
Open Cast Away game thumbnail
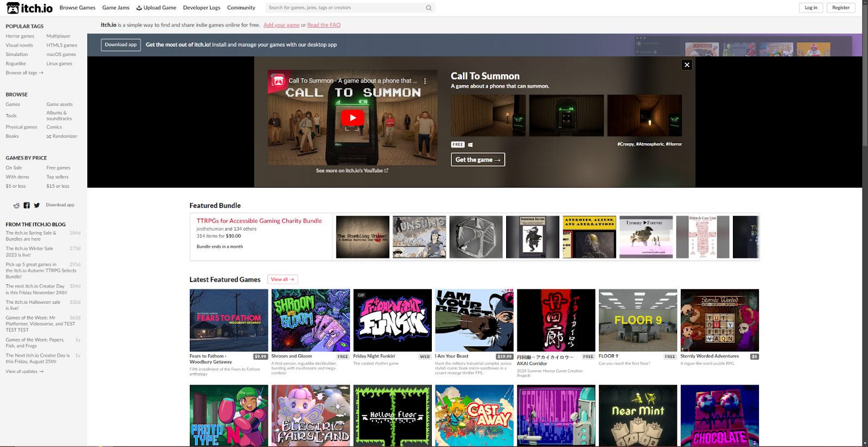474,416
